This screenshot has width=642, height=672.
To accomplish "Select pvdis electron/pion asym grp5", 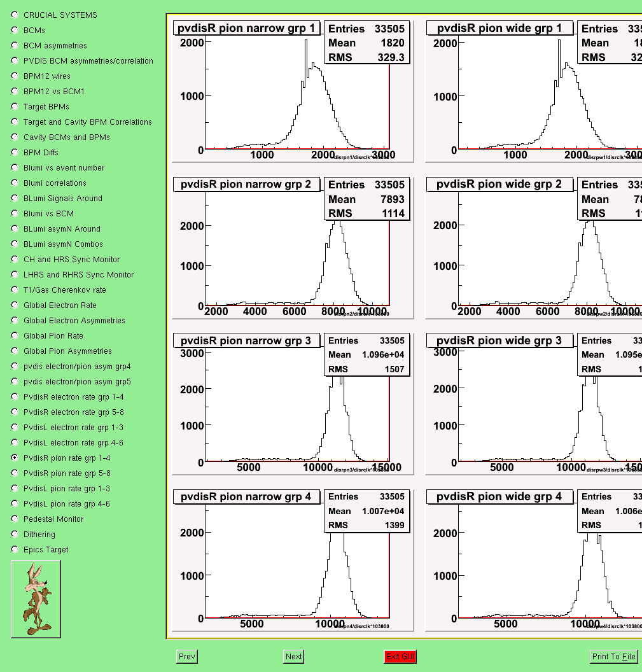I will [x=15, y=382].
